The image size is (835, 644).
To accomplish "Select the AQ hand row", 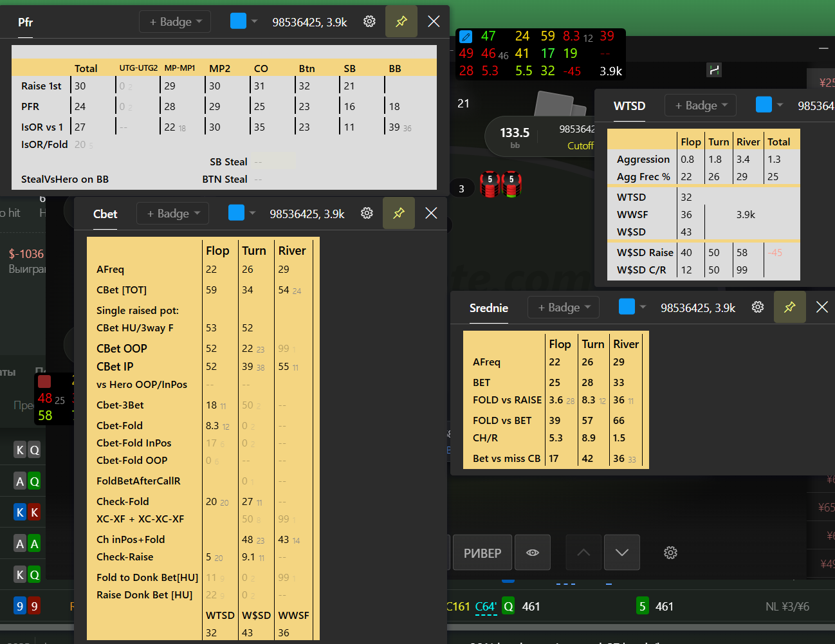I will [x=27, y=481].
